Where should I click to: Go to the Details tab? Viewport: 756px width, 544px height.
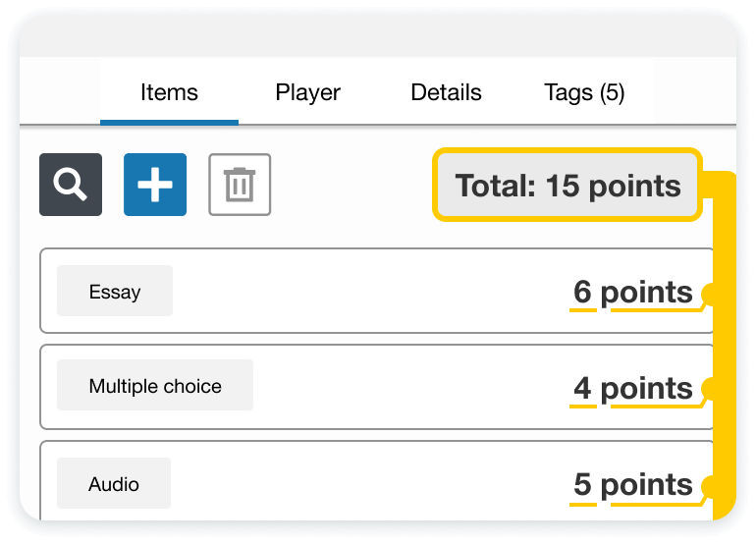pyautogui.click(x=446, y=93)
